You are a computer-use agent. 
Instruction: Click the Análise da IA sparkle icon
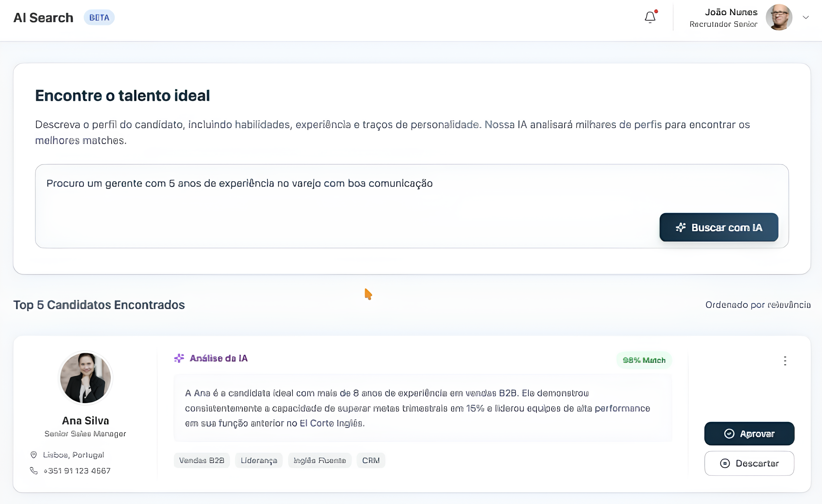click(179, 358)
